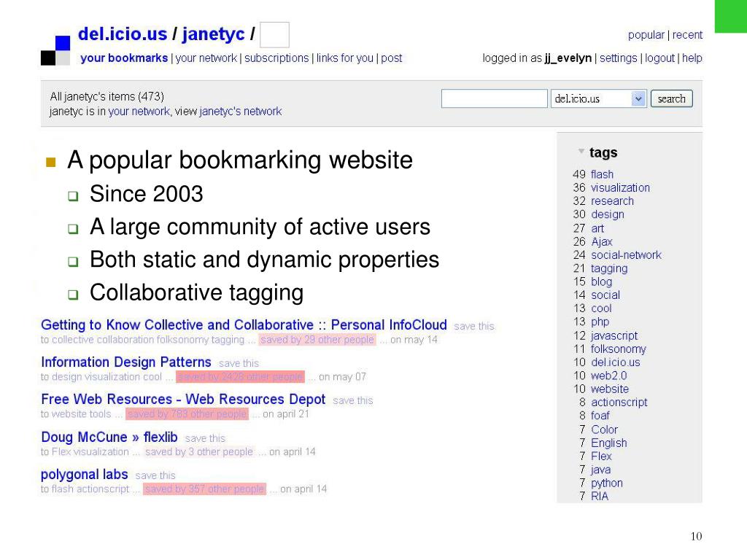Click 'saved by 357 other people'

pyautogui.click(x=204, y=489)
